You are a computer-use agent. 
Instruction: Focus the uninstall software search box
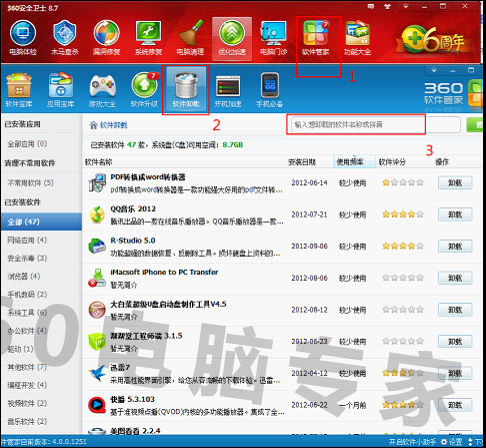tap(376, 125)
